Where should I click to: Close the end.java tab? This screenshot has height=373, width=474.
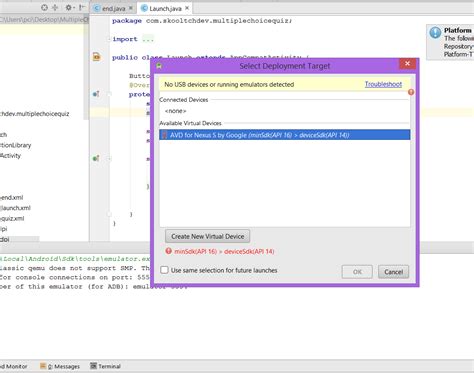tap(130, 8)
